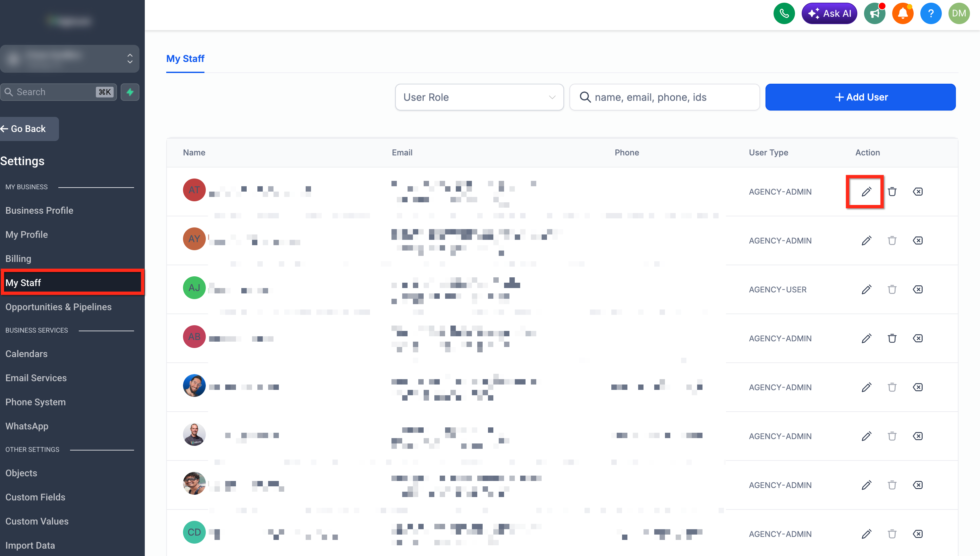Viewport: 980px width, 556px height.
Task: Click the remove X icon in AT row
Action: (918, 192)
